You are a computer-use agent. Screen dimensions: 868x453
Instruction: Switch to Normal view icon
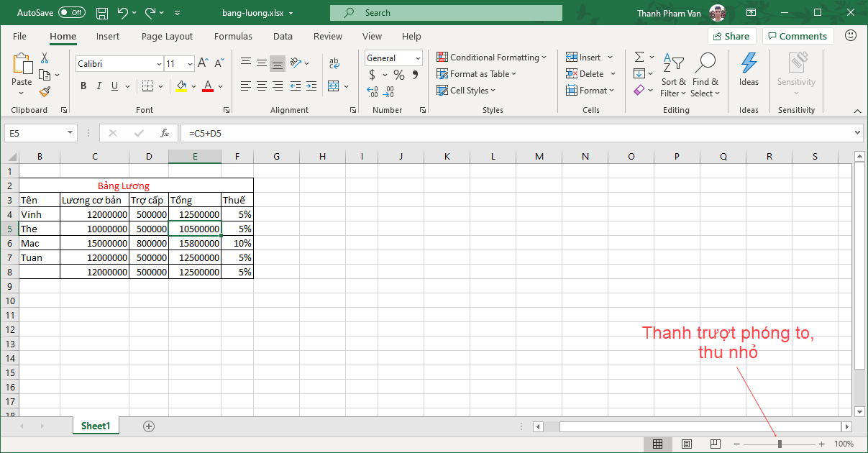tap(657, 444)
